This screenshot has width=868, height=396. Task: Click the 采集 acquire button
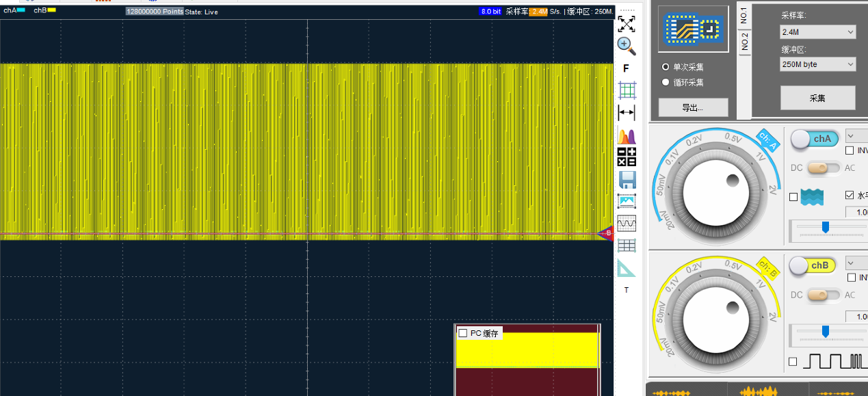tap(818, 98)
